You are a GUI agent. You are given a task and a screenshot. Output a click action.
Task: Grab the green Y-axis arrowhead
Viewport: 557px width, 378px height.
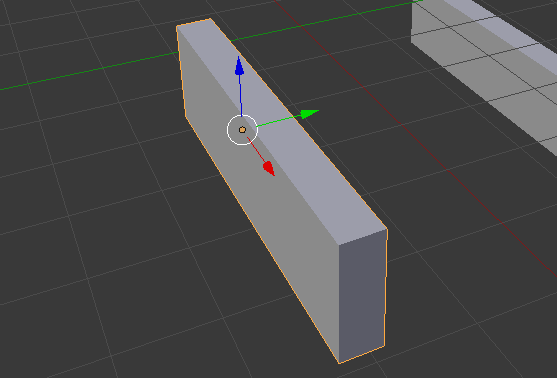tap(310, 114)
